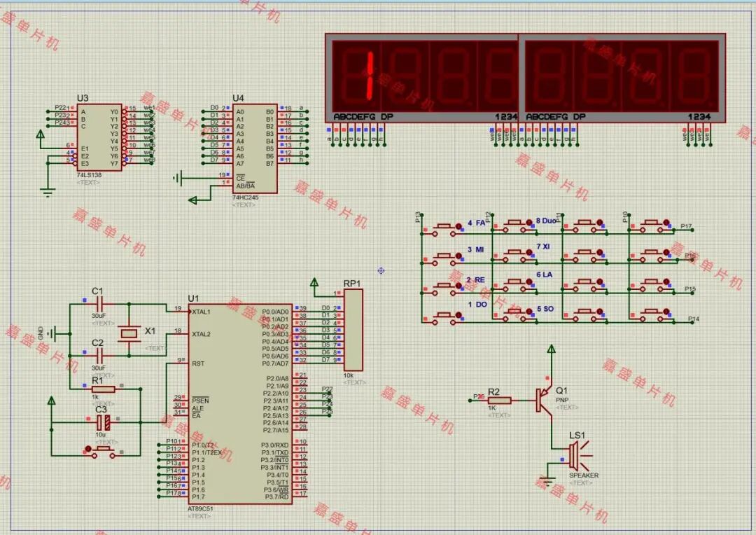Click the left 7-segment display showing 1

(x=422, y=77)
